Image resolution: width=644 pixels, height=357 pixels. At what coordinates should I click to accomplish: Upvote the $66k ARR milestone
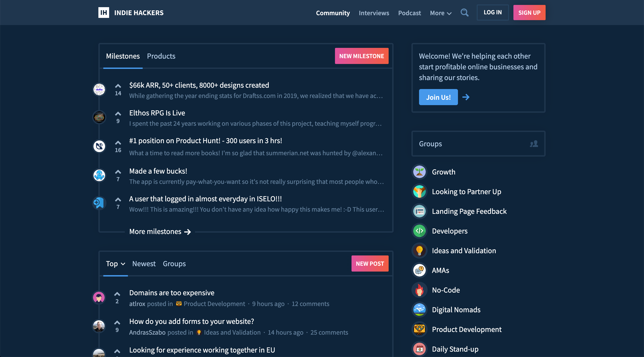tap(118, 86)
